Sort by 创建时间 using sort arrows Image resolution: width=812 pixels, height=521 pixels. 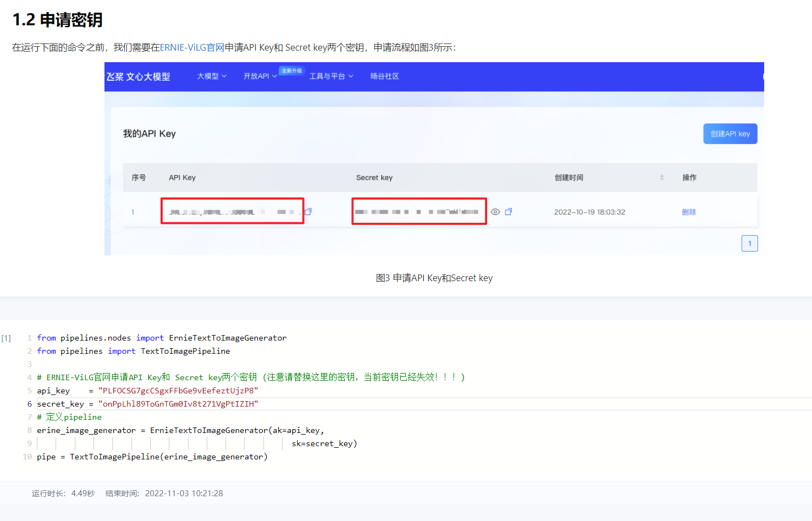pos(662,178)
